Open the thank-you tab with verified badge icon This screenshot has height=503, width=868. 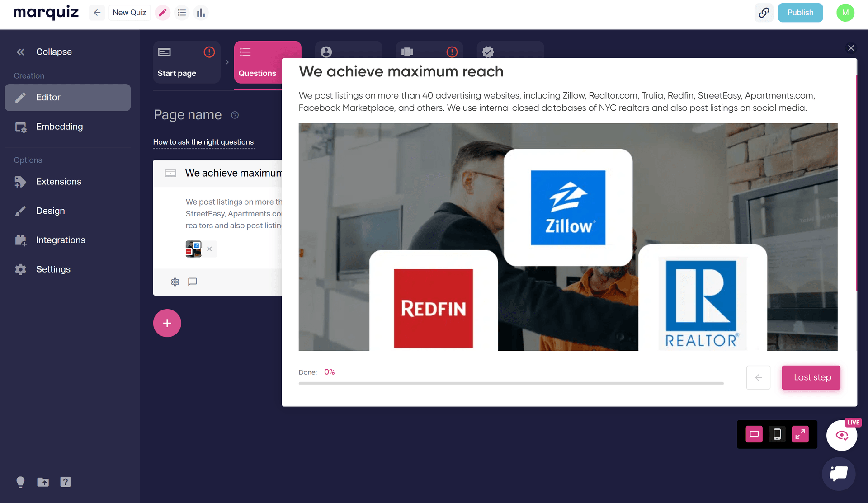tap(488, 52)
